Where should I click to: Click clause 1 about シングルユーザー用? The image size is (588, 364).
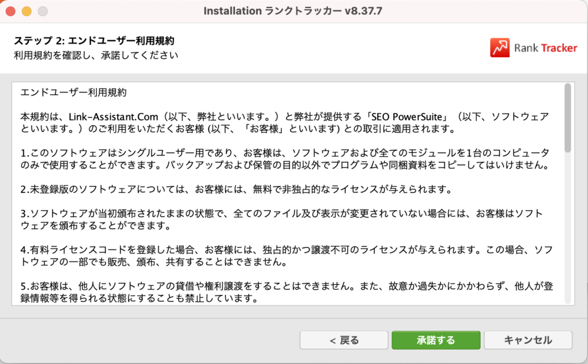point(285,159)
